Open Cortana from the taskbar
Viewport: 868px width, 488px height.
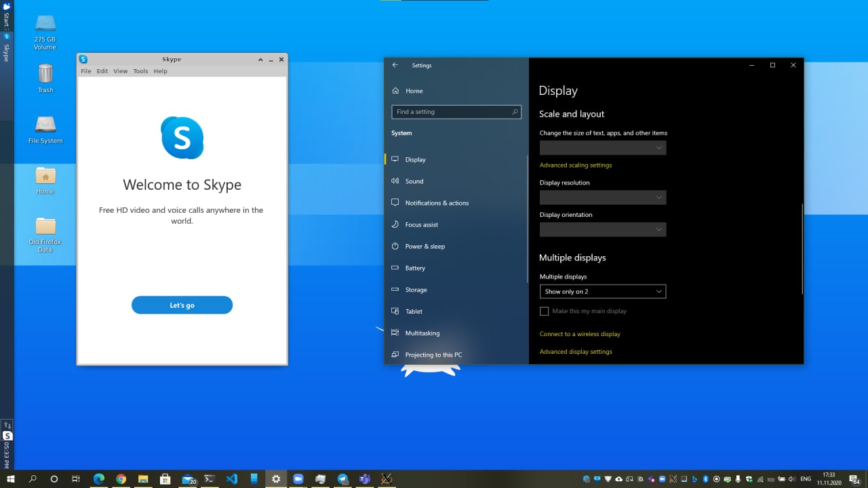pos(54,479)
